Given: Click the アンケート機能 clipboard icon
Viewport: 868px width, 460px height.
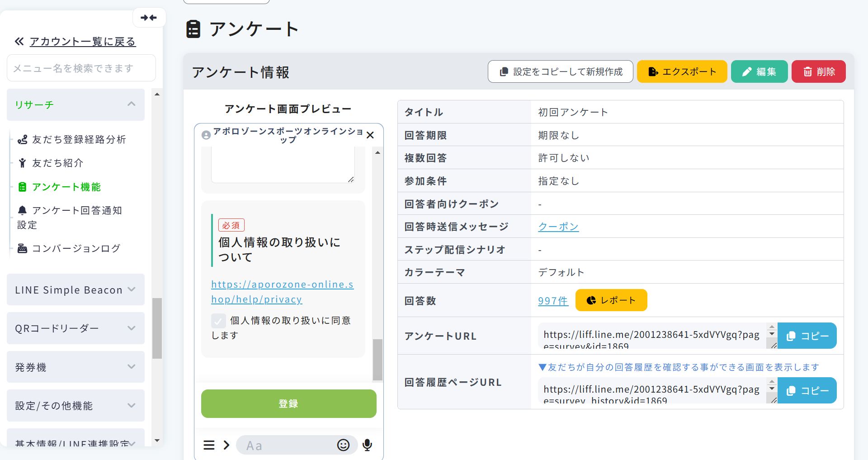Looking at the screenshot, I should [x=22, y=187].
